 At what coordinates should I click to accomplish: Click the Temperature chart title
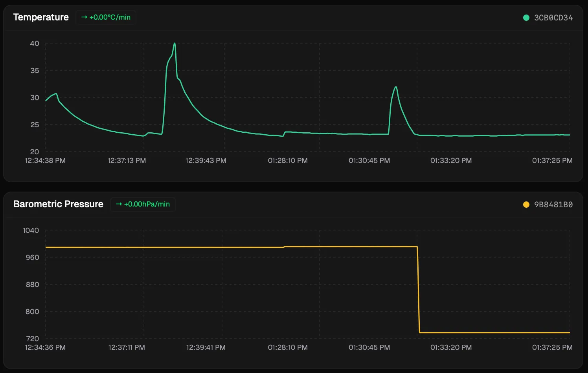(x=41, y=17)
